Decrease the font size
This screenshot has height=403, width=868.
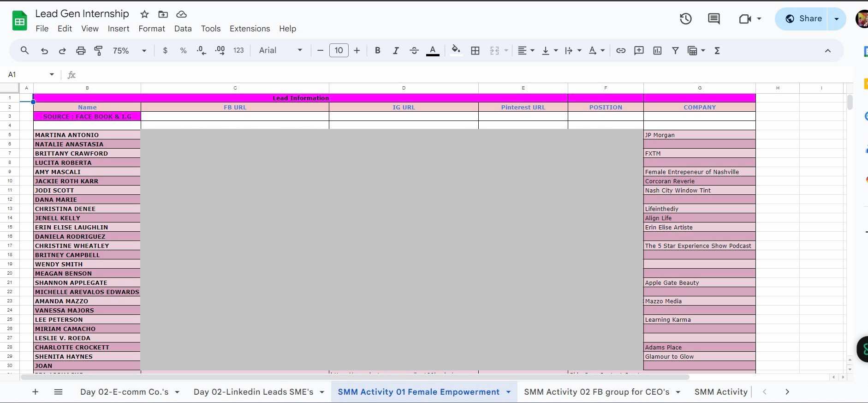click(320, 51)
